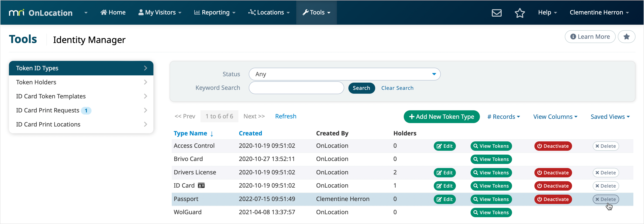Open the # Records dropdown
Screen dimensions: 644x224
[x=504, y=117]
